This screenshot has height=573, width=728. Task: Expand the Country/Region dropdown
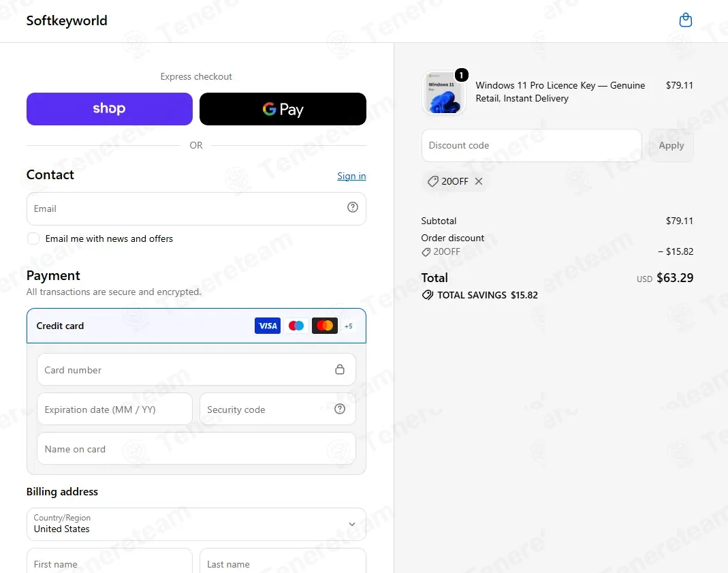tap(196, 524)
